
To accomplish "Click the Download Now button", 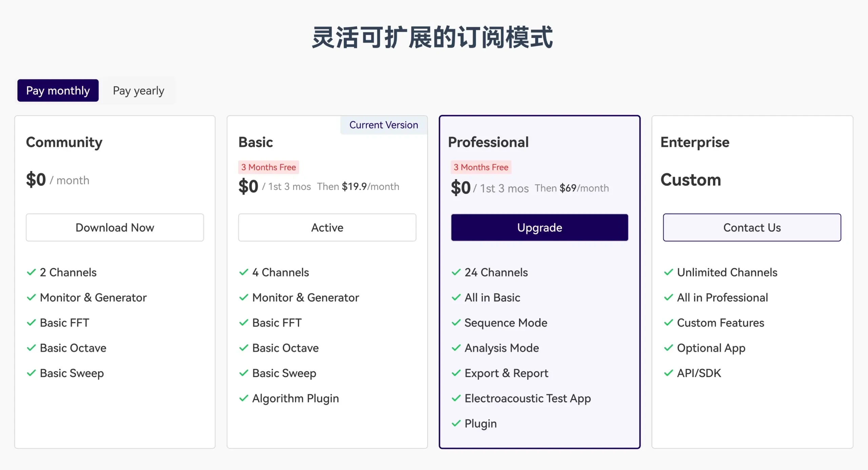I will coord(115,227).
